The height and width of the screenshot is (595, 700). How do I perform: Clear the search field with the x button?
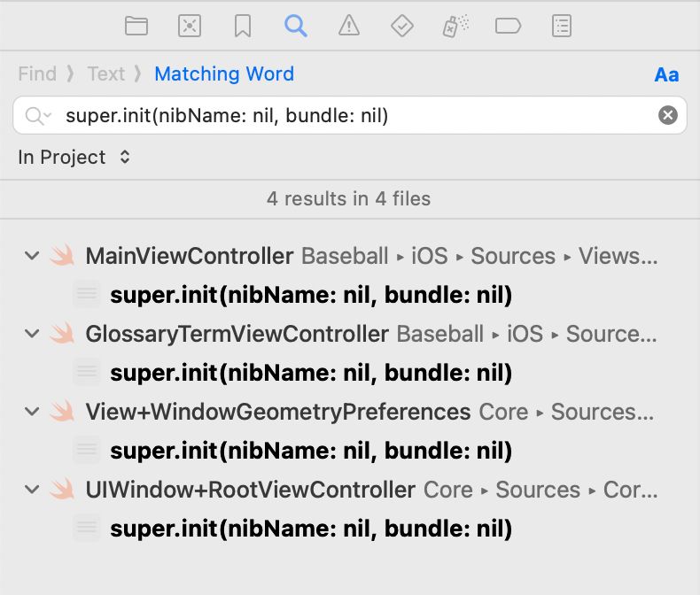click(x=668, y=115)
